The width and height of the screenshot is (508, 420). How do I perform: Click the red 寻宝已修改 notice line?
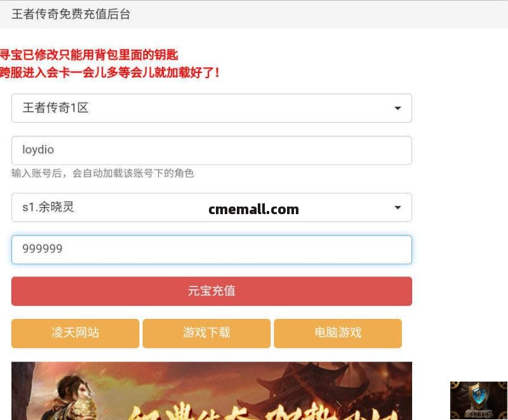point(89,55)
